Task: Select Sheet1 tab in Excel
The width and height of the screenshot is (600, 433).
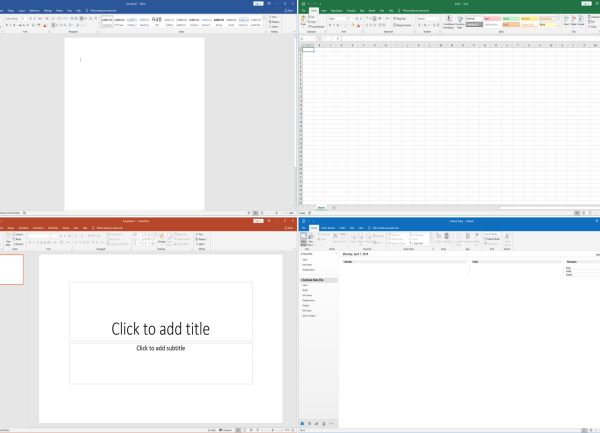Action: point(321,208)
